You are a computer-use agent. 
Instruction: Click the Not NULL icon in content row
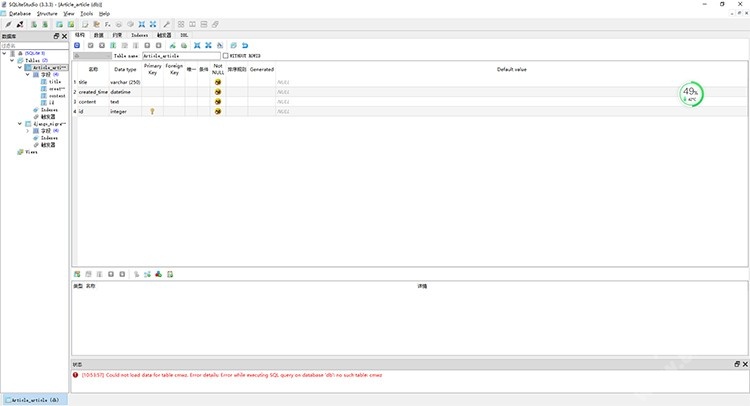[x=218, y=102]
